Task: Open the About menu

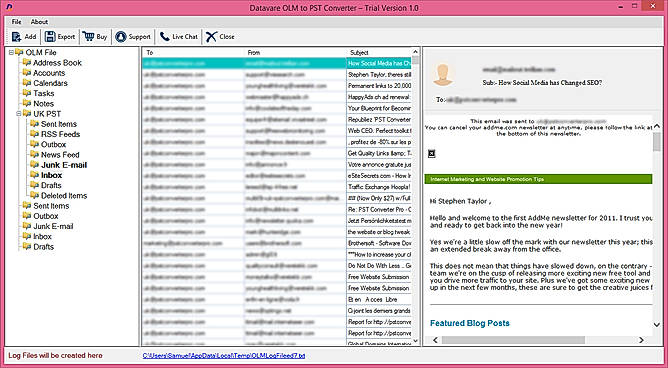Action: (39, 22)
